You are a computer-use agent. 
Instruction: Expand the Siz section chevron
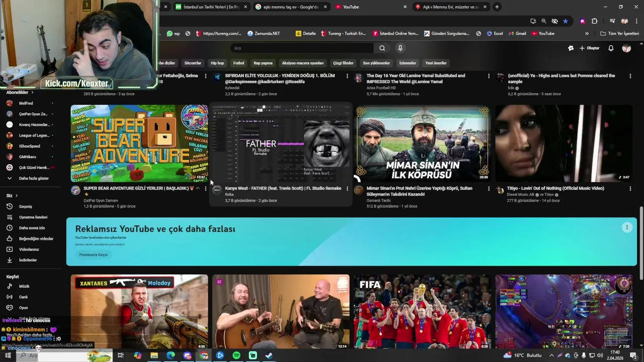(x=16, y=196)
